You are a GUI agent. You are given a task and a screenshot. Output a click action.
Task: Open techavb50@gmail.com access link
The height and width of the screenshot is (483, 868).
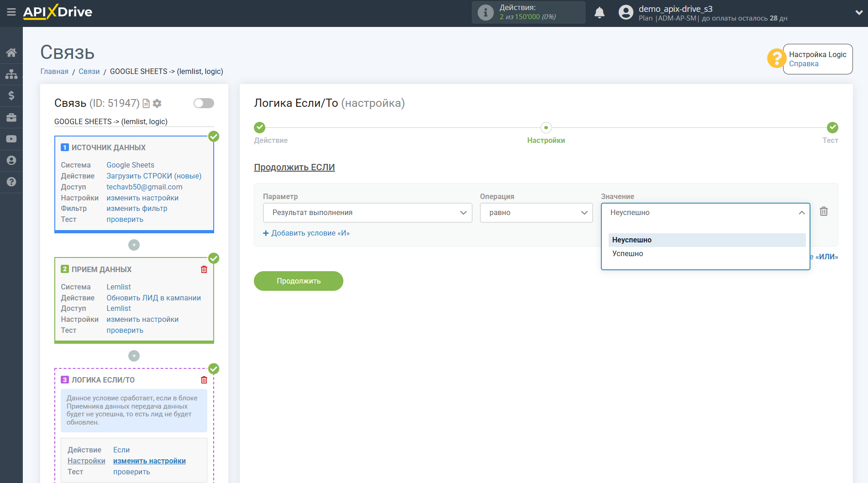click(x=144, y=187)
